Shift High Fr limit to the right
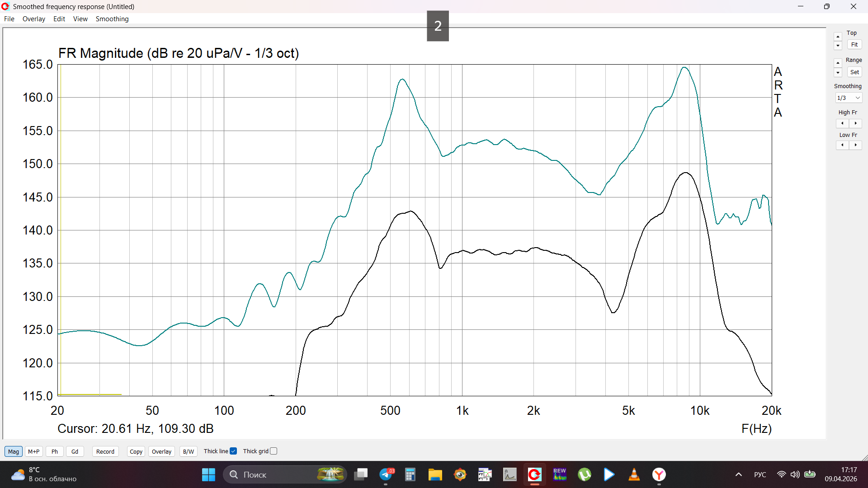This screenshot has width=868, height=488. pos(855,123)
